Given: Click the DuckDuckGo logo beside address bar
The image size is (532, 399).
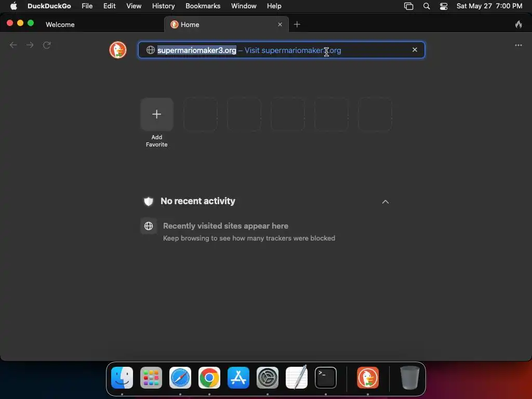Looking at the screenshot, I should (x=118, y=50).
